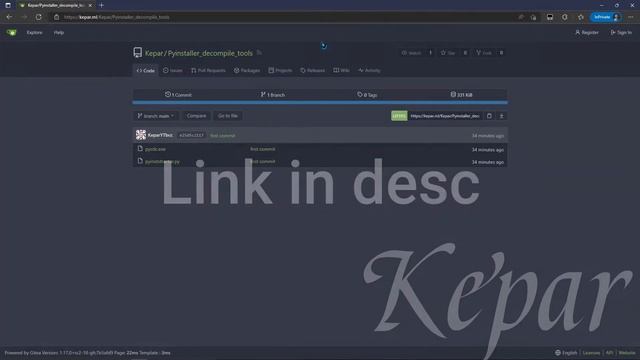Click the stars count next to Star

coord(465,53)
